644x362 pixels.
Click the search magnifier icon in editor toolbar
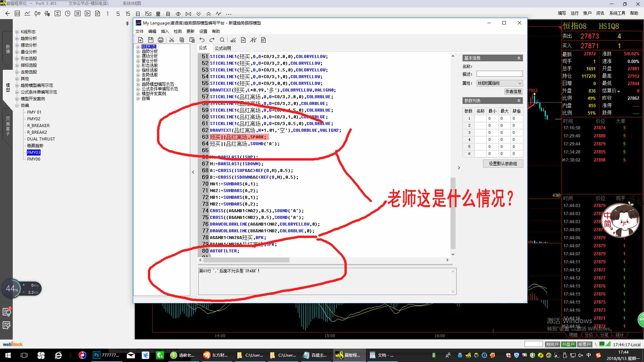coord(222,40)
